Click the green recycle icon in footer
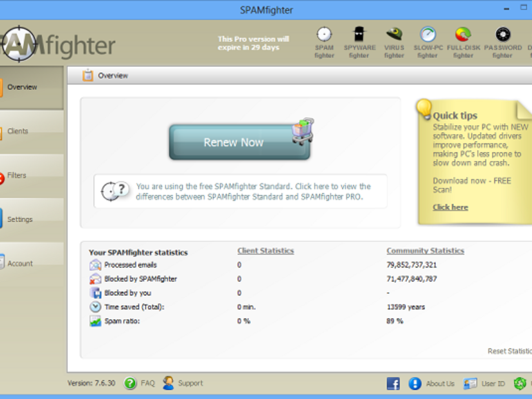Image resolution: width=532 pixels, height=399 pixels. point(520,383)
